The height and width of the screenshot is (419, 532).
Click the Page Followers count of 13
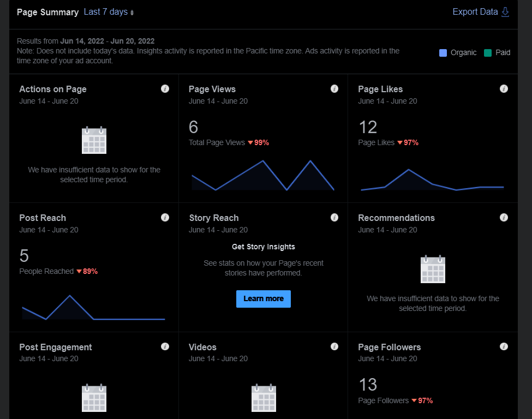click(368, 385)
